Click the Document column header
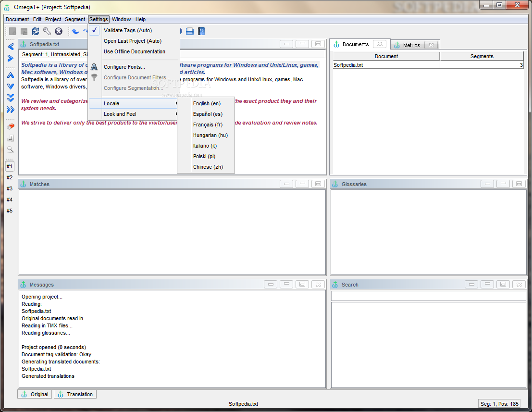 click(x=386, y=56)
